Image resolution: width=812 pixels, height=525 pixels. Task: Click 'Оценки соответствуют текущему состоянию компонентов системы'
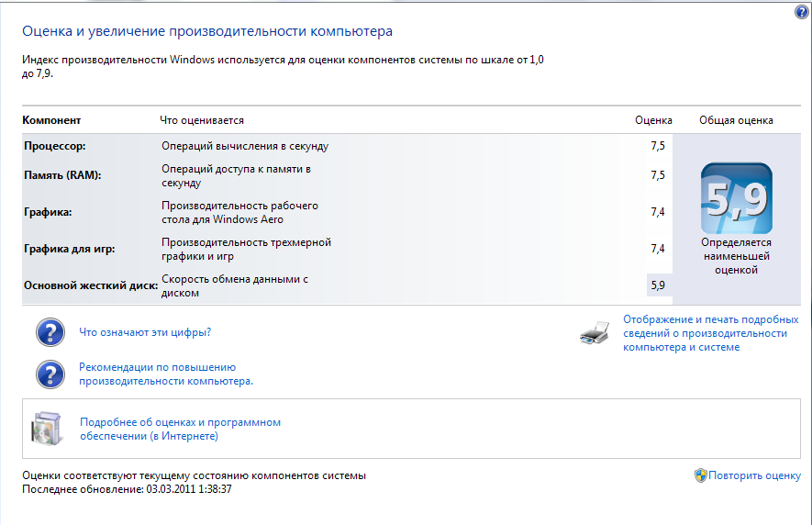[195, 475]
